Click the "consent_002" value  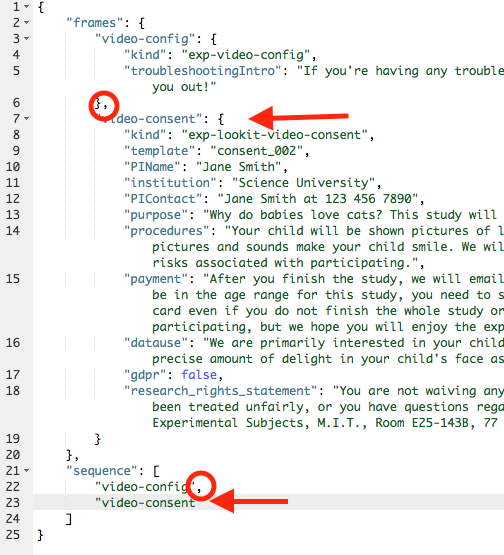257,151
